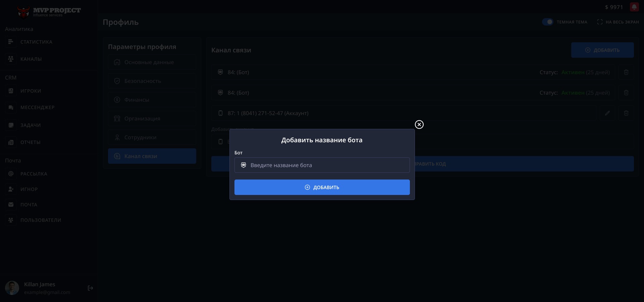The height and width of the screenshot is (302, 644).
Task: Open the notifications bell icon
Action: [634, 7]
